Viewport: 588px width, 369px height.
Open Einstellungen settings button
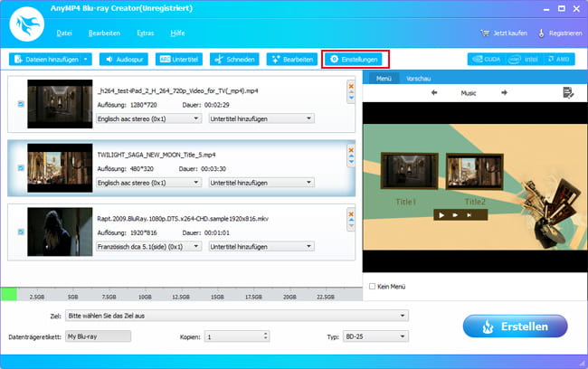click(x=354, y=60)
